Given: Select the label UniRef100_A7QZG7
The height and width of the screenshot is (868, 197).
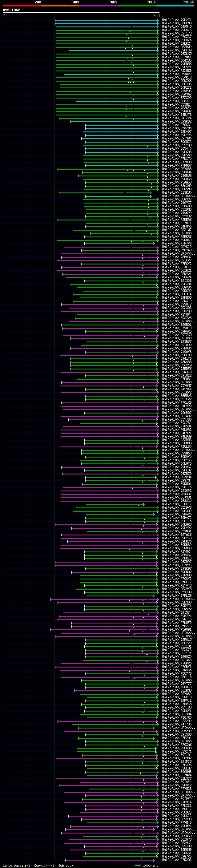Looking at the screenshot, I should pyautogui.click(x=176, y=37).
